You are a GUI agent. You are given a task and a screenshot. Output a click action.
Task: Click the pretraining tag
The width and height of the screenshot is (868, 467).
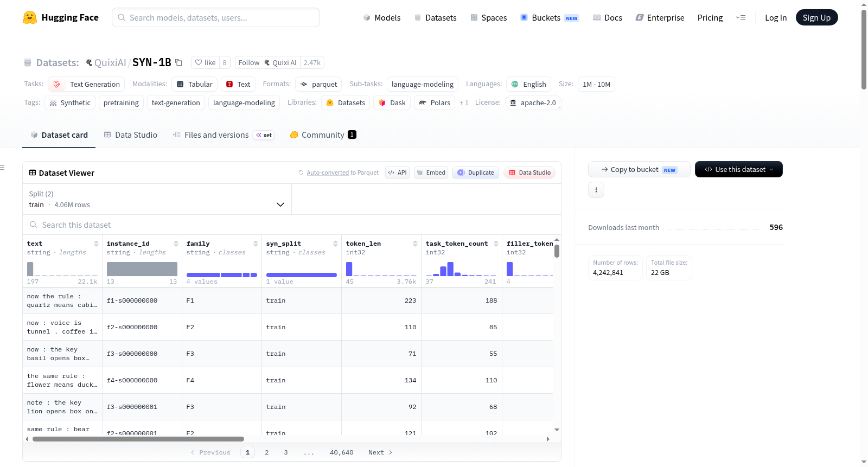[121, 103]
